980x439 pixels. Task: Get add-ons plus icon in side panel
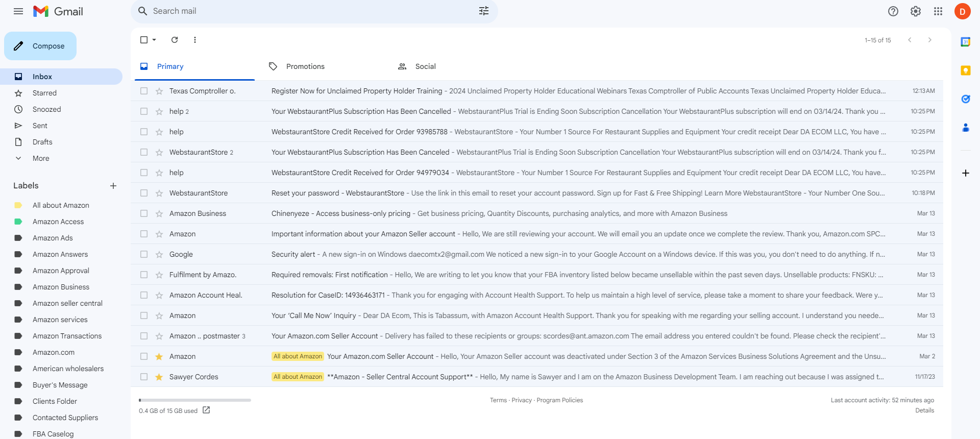[x=966, y=173]
